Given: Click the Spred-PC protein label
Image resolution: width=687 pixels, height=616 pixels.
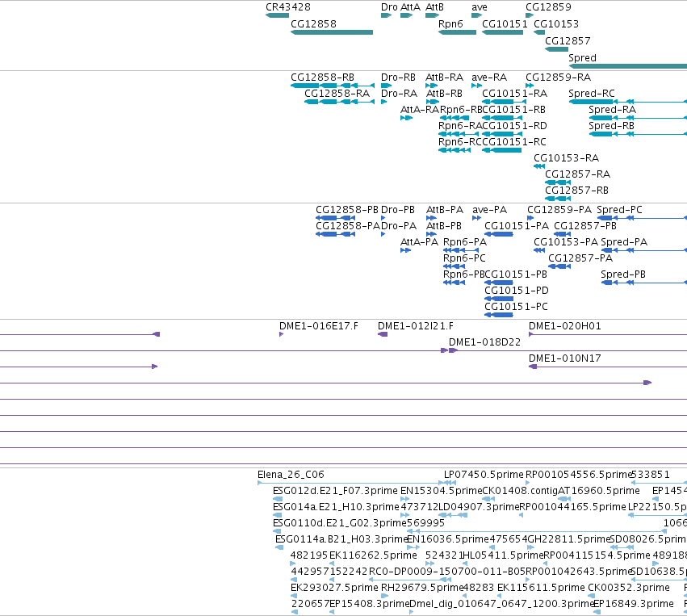Looking at the screenshot, I should (619, 210).
